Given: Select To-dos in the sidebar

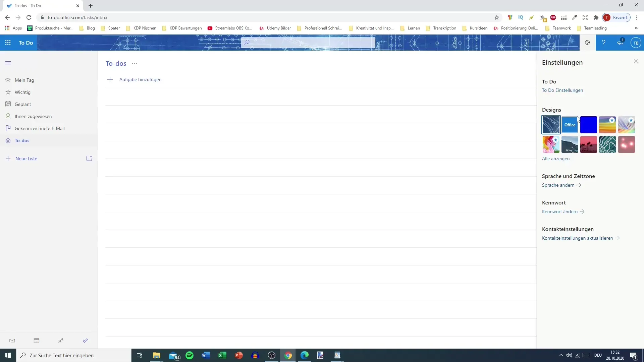Looking at the screenshot, I should click(49, 140).
